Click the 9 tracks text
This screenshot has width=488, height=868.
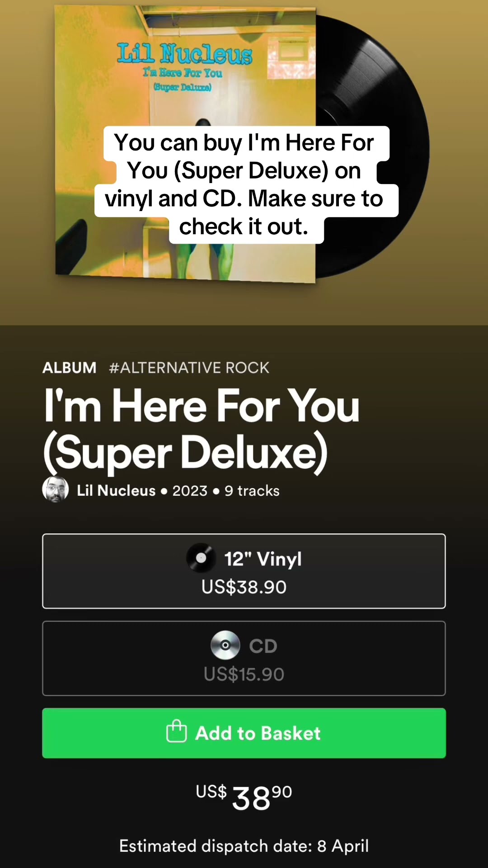[252, 491]
